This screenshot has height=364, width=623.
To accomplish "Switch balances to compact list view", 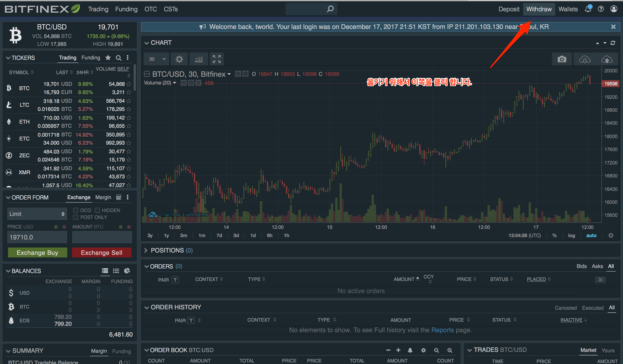I will [x=116, y=271].
